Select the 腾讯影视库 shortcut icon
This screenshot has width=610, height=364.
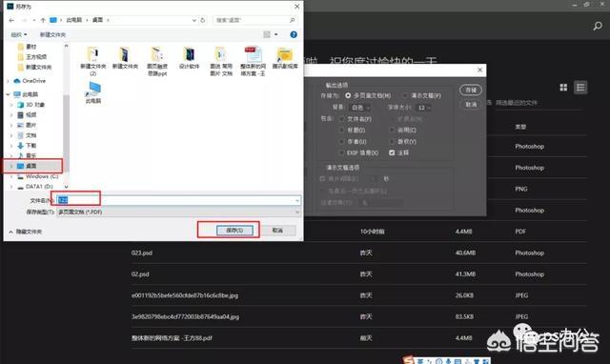click(285, 58)
